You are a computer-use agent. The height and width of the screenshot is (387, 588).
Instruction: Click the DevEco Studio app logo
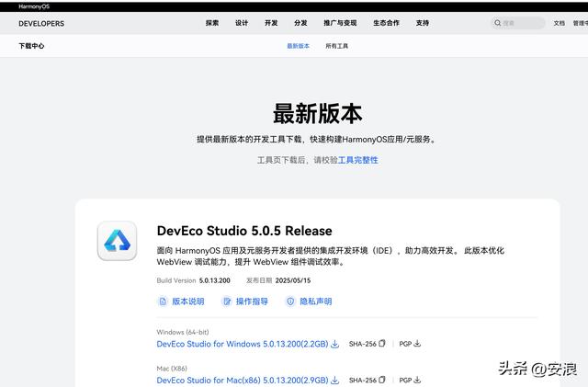click(117, 241)
